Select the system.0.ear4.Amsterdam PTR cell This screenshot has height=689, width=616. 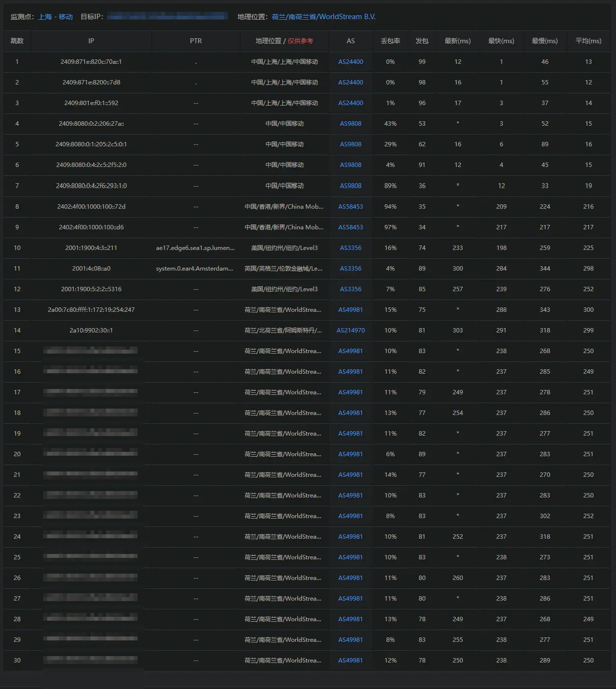click(x=195, y=269)
